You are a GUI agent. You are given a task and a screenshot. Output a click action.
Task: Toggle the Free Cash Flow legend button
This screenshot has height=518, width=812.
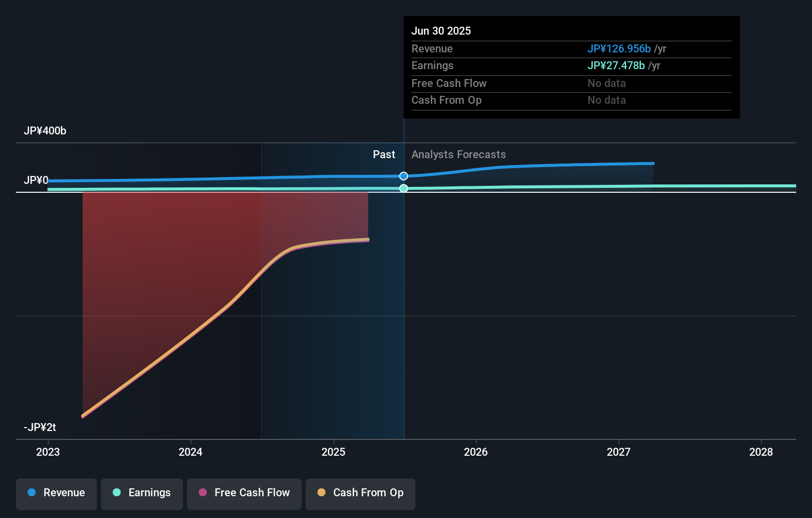pyautogui.click(x=244, y=494)
